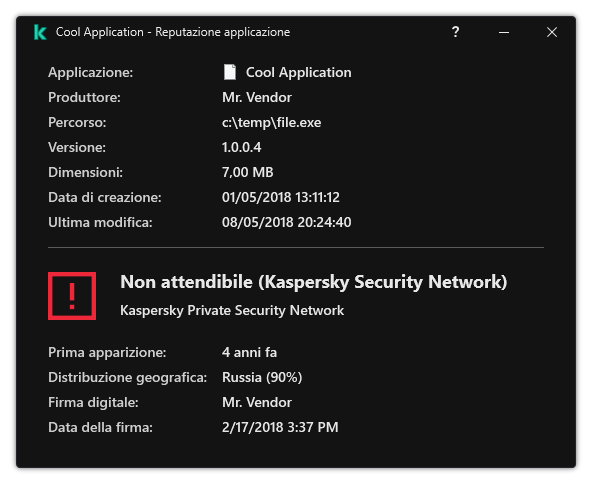
Task: Click the version 1.0.0.4 value
Action: coord(242,147)
